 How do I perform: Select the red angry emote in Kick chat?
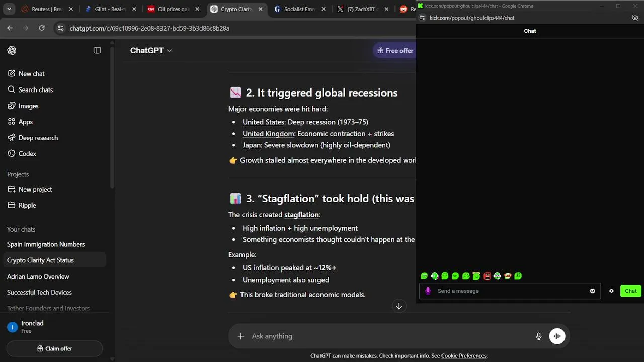tap(487, 276)
